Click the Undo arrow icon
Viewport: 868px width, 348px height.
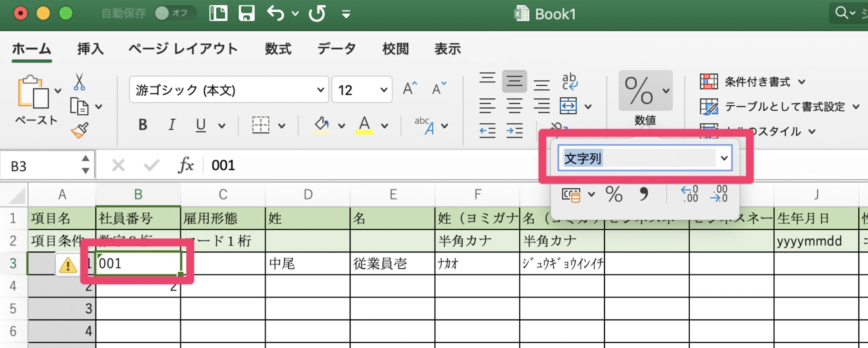276,13
